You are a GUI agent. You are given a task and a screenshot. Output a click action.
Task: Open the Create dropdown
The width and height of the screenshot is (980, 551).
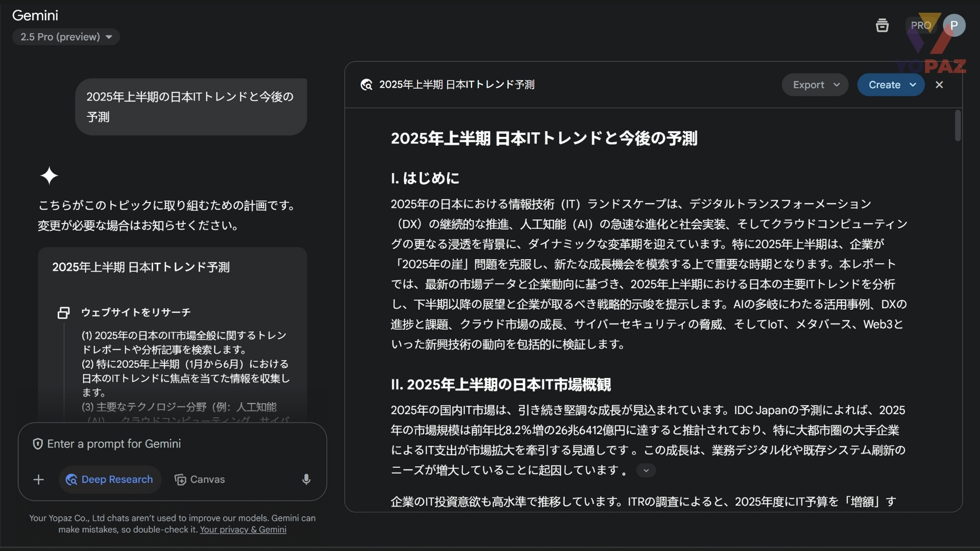click(891, 85)
